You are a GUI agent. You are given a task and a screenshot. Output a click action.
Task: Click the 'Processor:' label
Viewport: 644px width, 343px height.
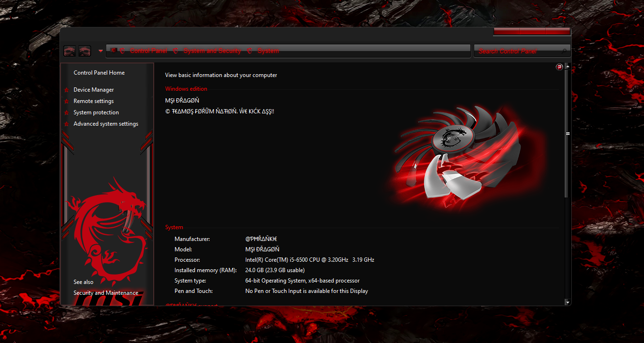[187, 260]
